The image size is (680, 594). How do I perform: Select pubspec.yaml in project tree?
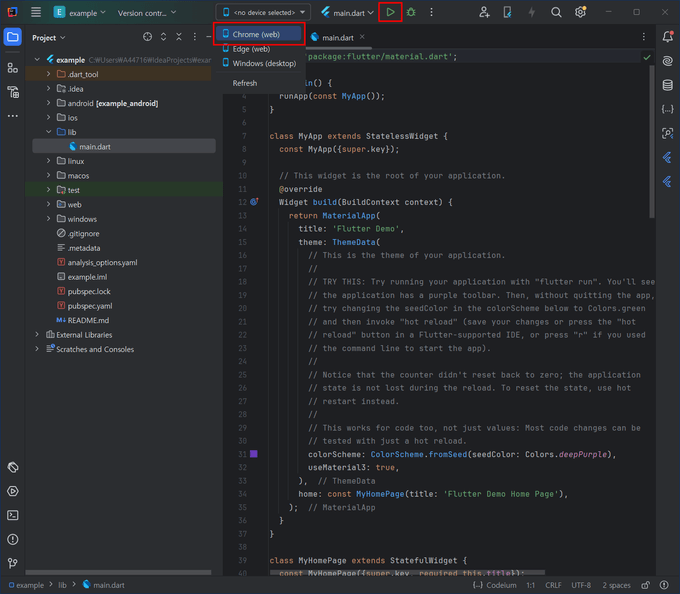tap(89, 306)
